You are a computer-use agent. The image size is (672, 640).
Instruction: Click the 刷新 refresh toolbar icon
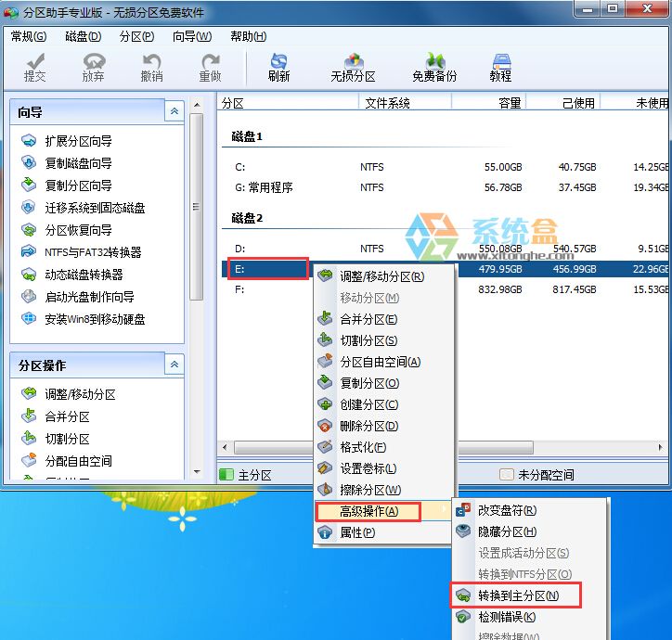point(279,68)
